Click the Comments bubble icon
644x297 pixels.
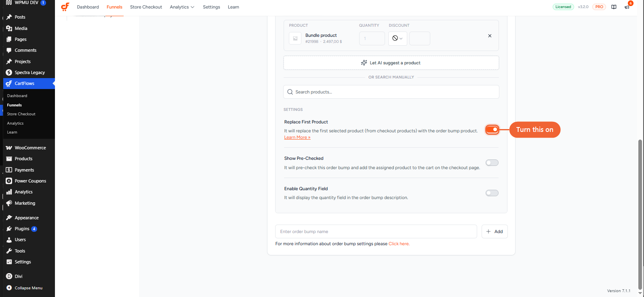[x=9, y=50]
